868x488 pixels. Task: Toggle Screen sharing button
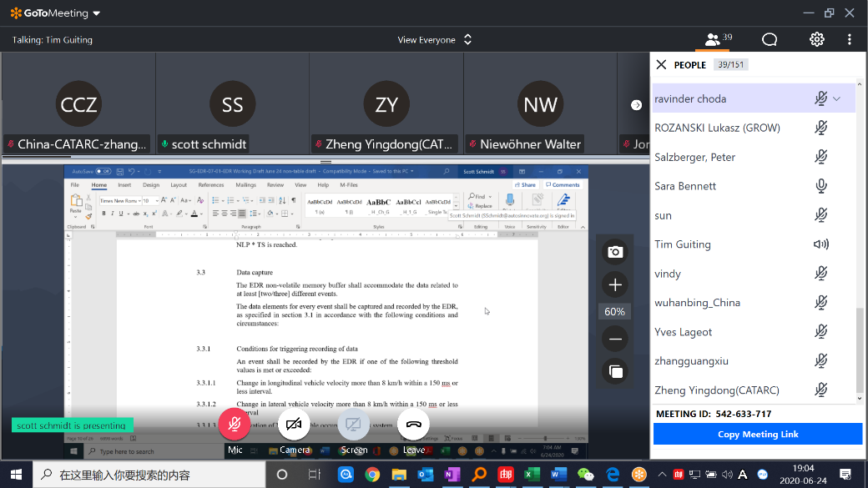[353, 425]
